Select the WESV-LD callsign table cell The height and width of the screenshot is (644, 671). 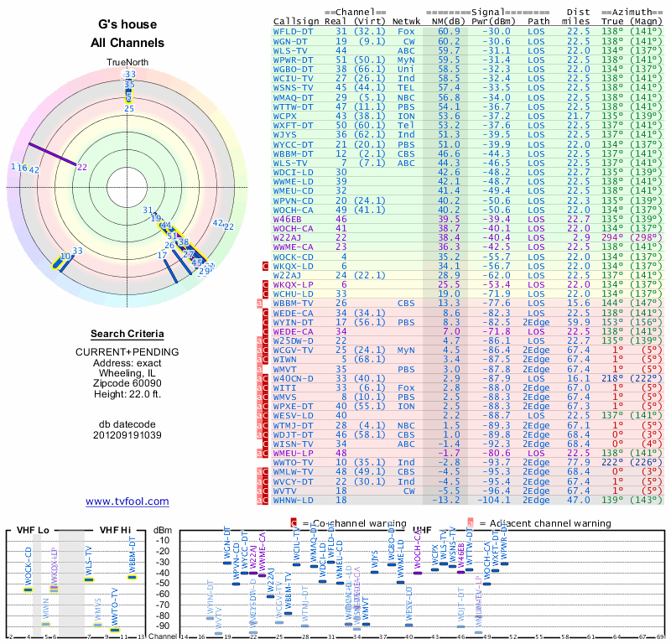(x=293, y=416)
